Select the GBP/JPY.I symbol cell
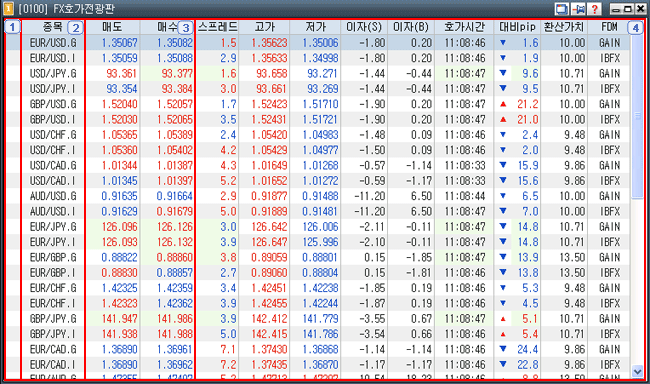 (53, 334)
